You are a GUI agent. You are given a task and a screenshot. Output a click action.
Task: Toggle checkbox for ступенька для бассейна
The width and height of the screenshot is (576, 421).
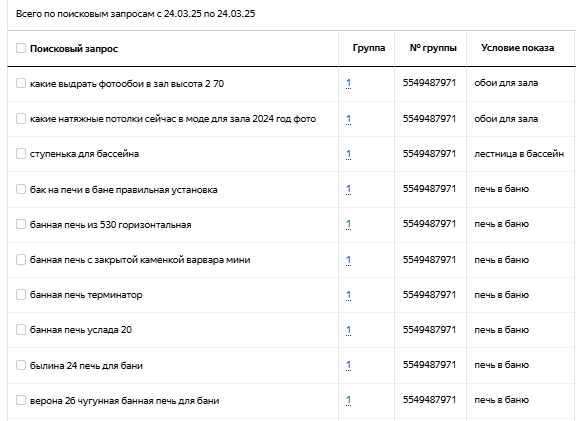point(21,154)
